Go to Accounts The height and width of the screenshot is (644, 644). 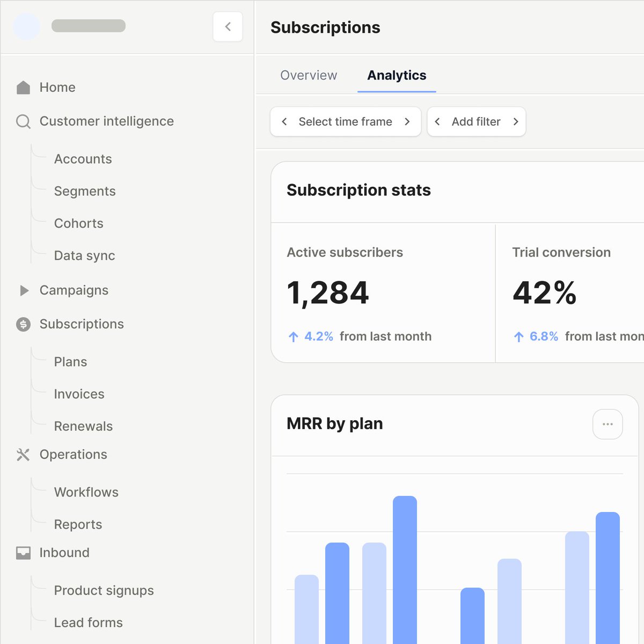[83, 159]
